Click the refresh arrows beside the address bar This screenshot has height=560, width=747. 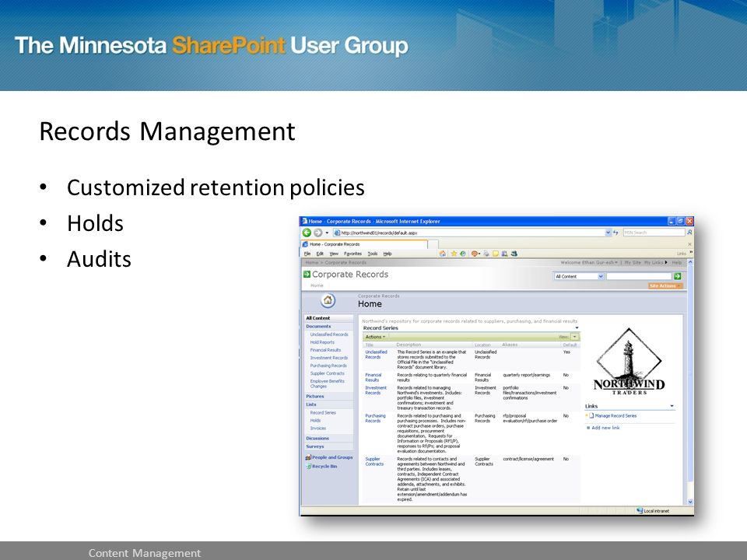click(615, 233)
